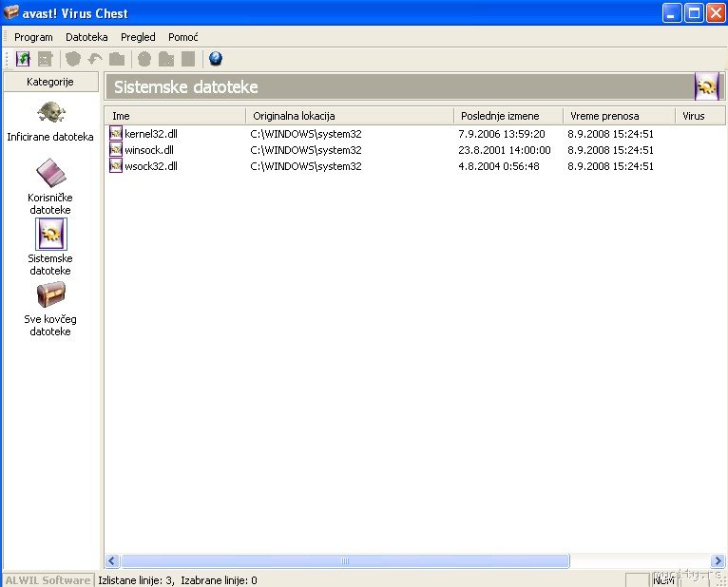Image resolution: width=728 pixels, height=587 pixels.
Task: Open the Pomoć menu
Action: click(x=182, y=37)
